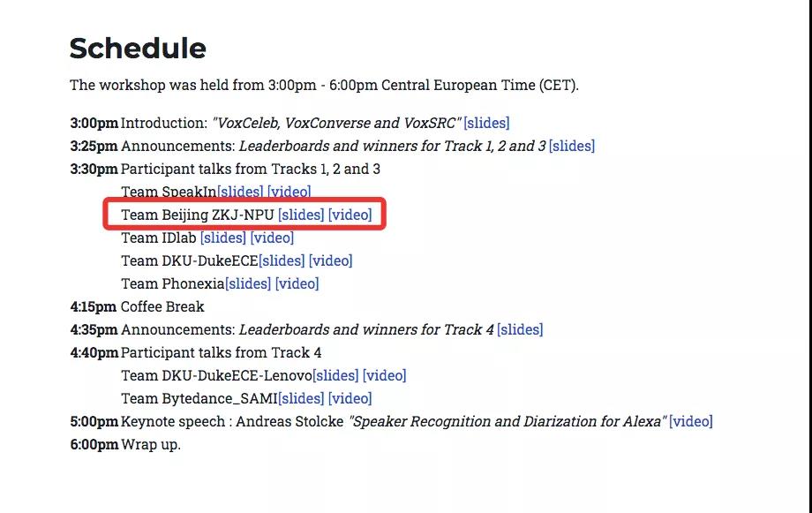Image resolution: width=812 pixels, height=513 pixels.
Task: Watch Team DKU-DukeECE video
Action: (331, 260)
